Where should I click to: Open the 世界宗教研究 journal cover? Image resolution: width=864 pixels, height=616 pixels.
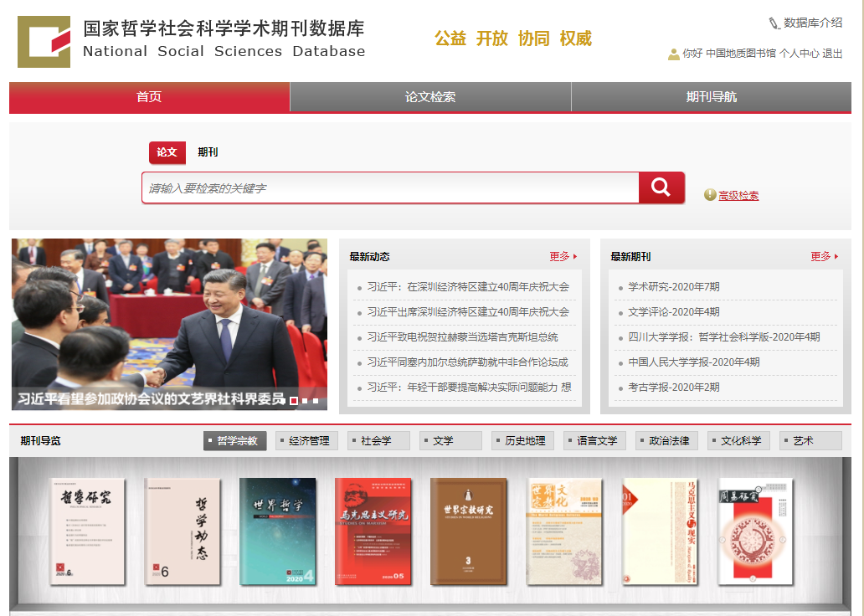[468, 531]
